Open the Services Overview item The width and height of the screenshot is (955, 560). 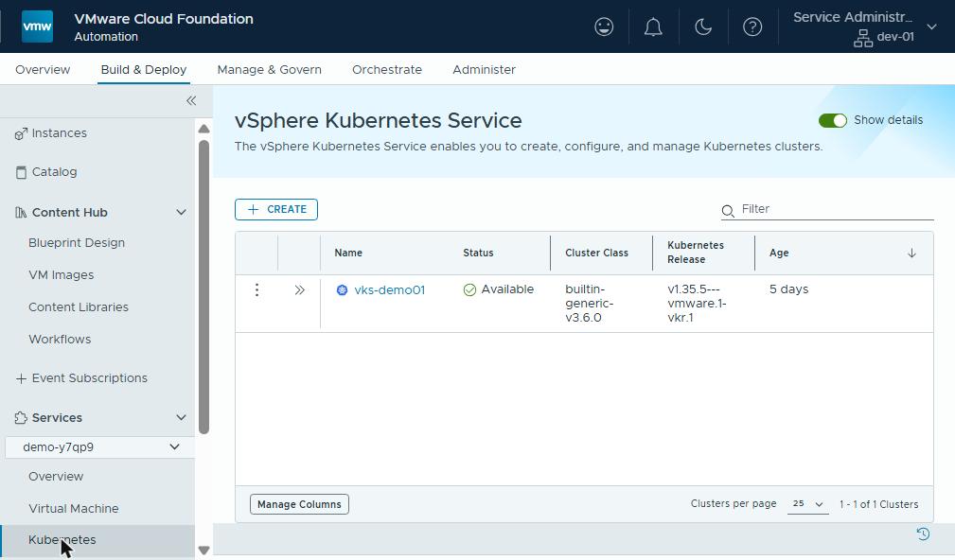click(56, 477)
